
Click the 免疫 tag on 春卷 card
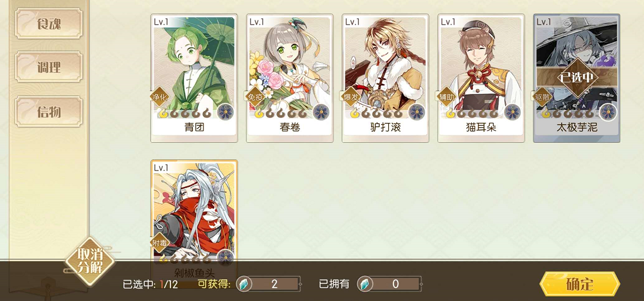[255, 98]
